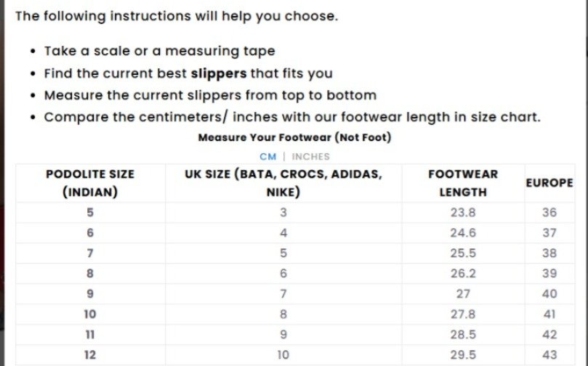588x366 pixels.
Task: Select footwear length value 23.8
Action: (463, 213)
